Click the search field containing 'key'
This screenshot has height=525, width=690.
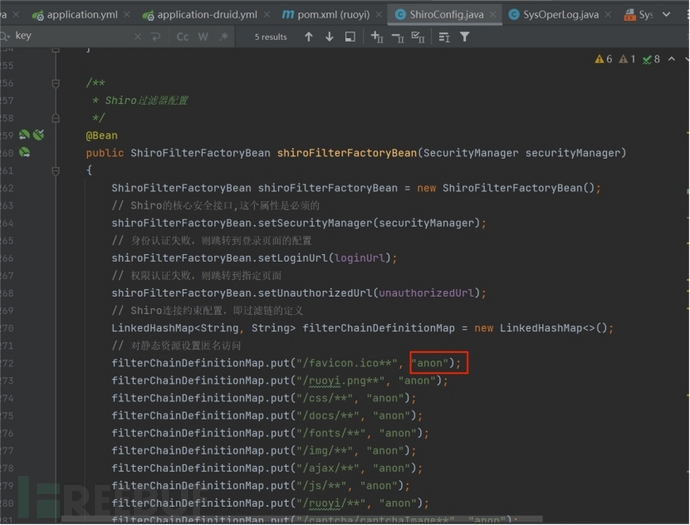pos(73,36)
